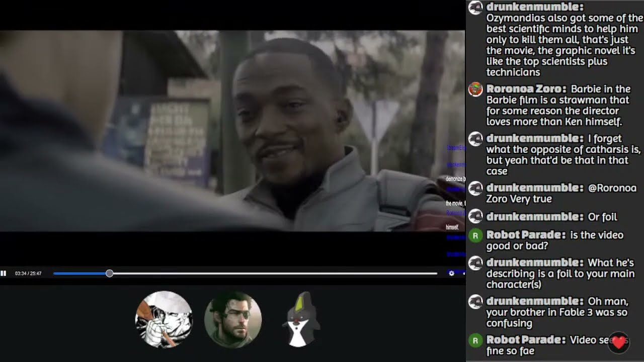Click the chat line "technicians"

point(513,72)
